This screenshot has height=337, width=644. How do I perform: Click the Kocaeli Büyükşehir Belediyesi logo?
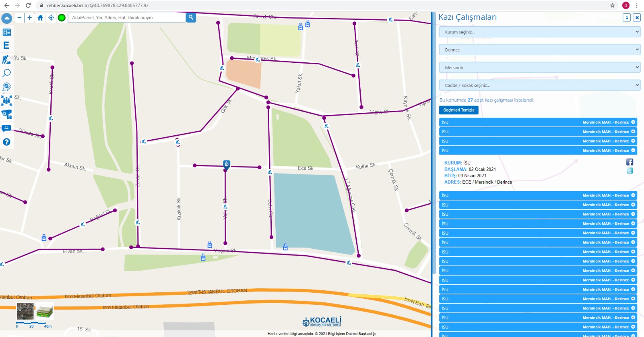322,321
